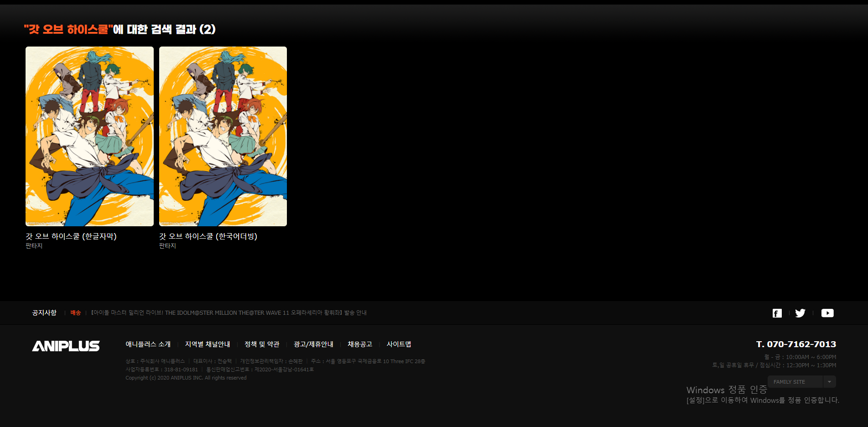Click 판타지 genre under 한글자막 title

click(x=34, y=246)
